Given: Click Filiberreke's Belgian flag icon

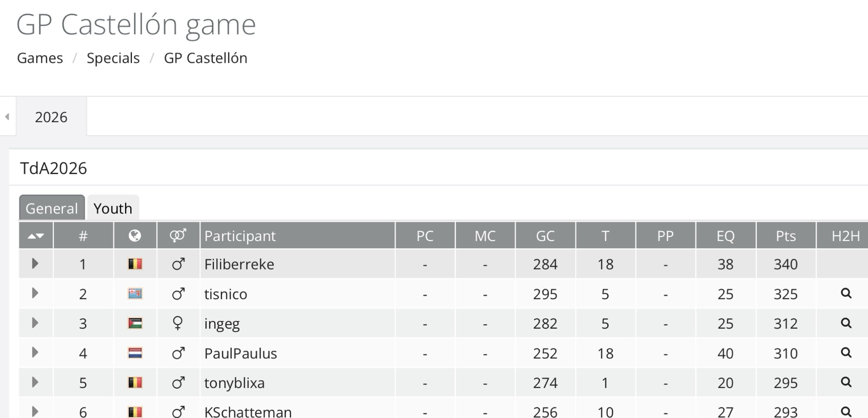Looking at the screenshot, I should (135, 264).
